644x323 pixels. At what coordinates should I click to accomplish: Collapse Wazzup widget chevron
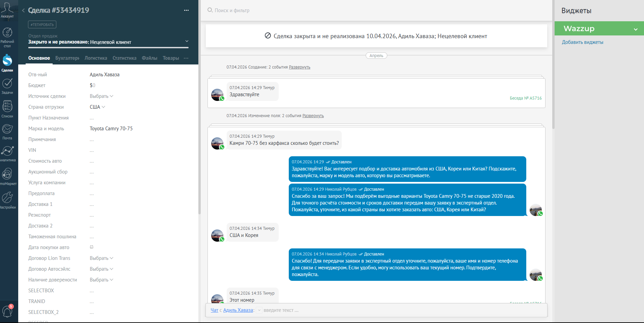pos(636,29)
